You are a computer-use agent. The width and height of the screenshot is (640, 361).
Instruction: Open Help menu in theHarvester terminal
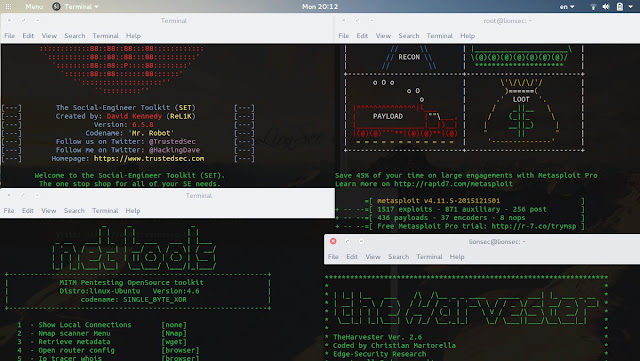click(457, 257)
